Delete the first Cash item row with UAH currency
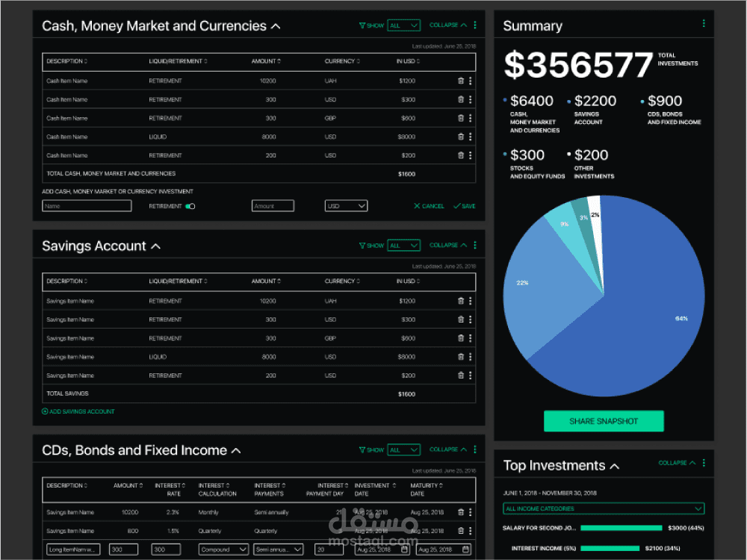The width and height of the screenshot is (747, 560). 461,81
